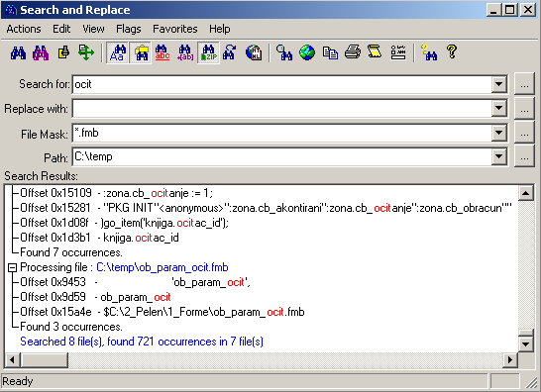This screenshot has height=392, width=541.
Task: Click 'Searched 8 file(s), found 721 occurrences' summary
Action: 142,342
